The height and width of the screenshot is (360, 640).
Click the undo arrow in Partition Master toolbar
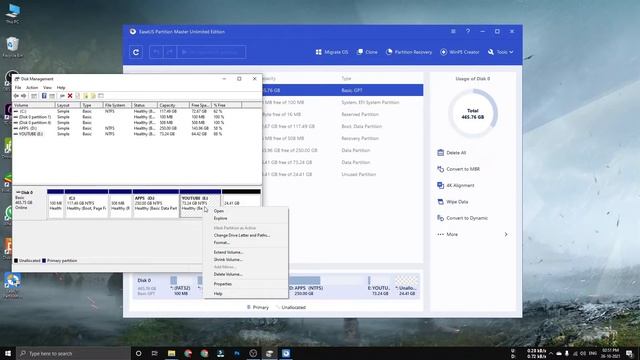156,52
